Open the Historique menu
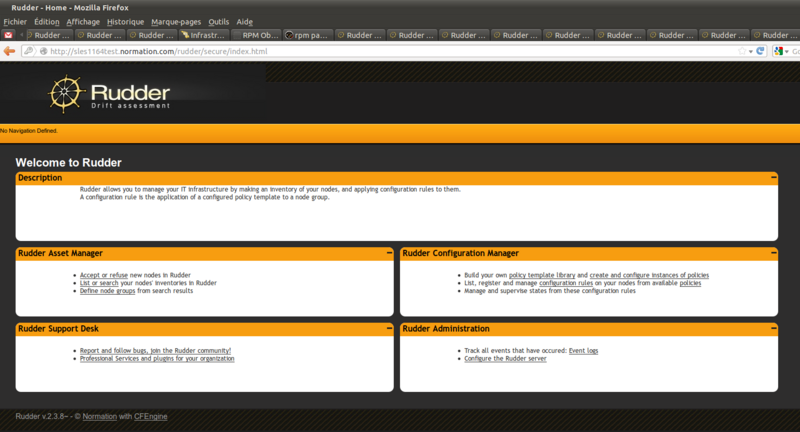The width and height of the screenshot is (800, 432). [x=126, y=22]
